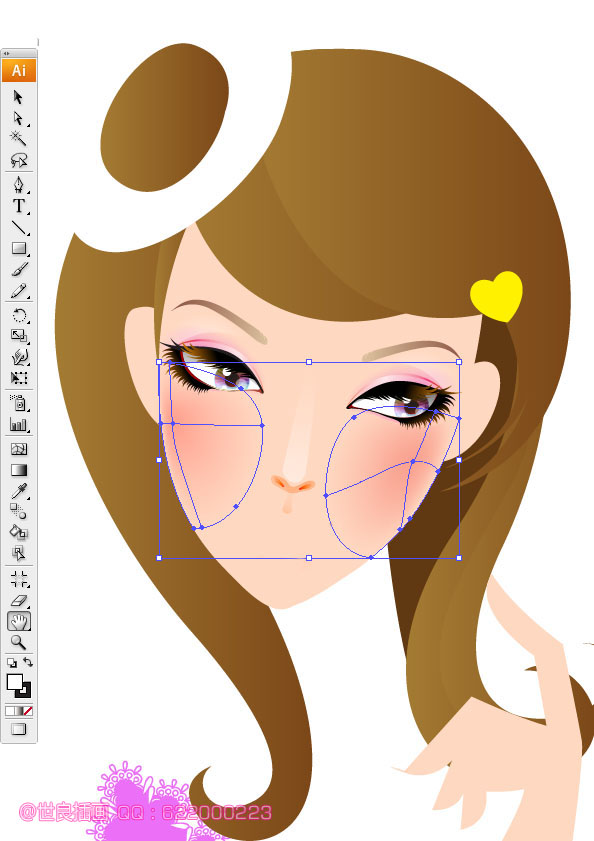Select the Crop Area tool
Screen dimensions: 594x841
coord(18,579)
